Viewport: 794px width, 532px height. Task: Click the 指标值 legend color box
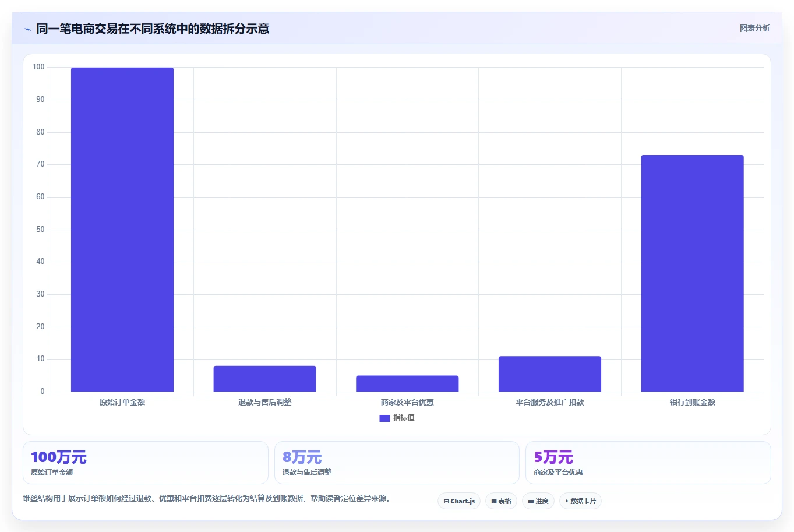point(384,418)
